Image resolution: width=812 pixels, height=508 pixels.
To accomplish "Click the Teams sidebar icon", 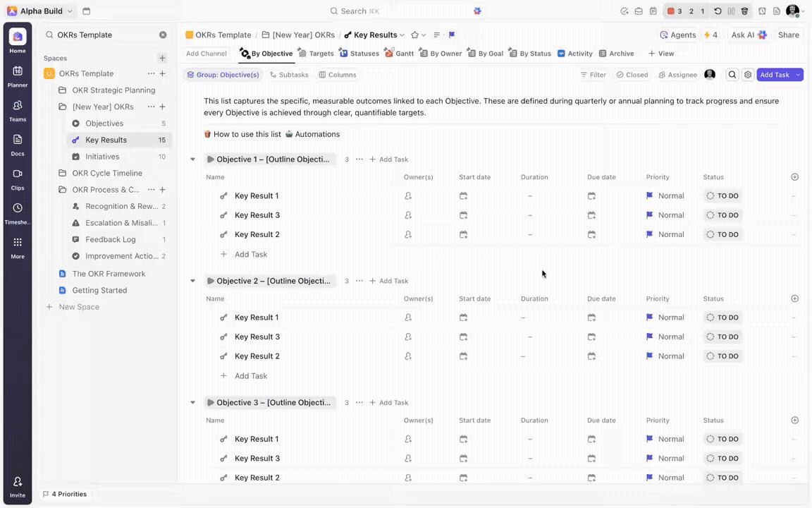I will click(18, 110).
